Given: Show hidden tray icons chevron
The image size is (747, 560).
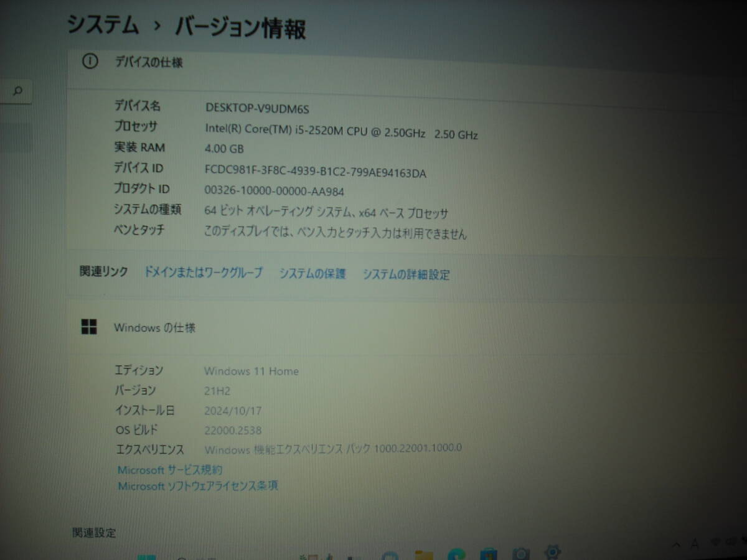Looking at the screenshot, I should [x=677, y=545].
